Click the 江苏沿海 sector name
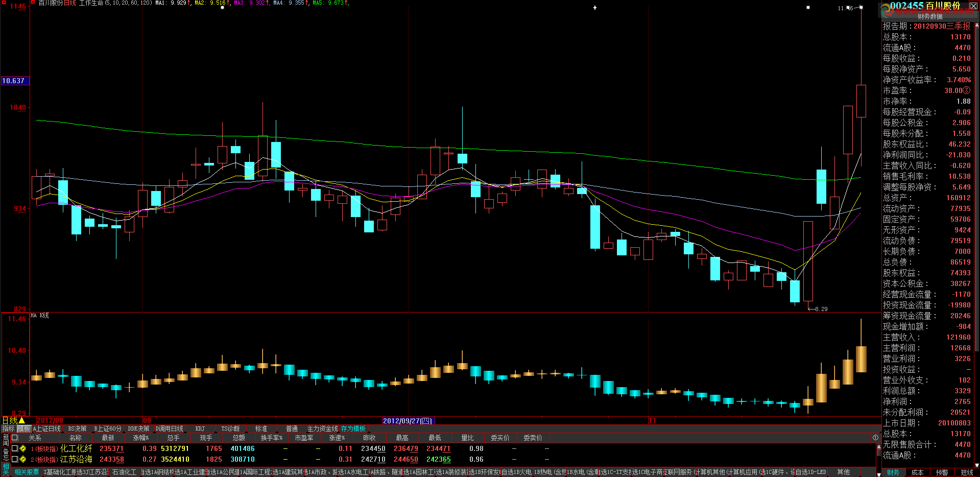The height and width of the screenshot is (477, 980). tap(76, 459)
